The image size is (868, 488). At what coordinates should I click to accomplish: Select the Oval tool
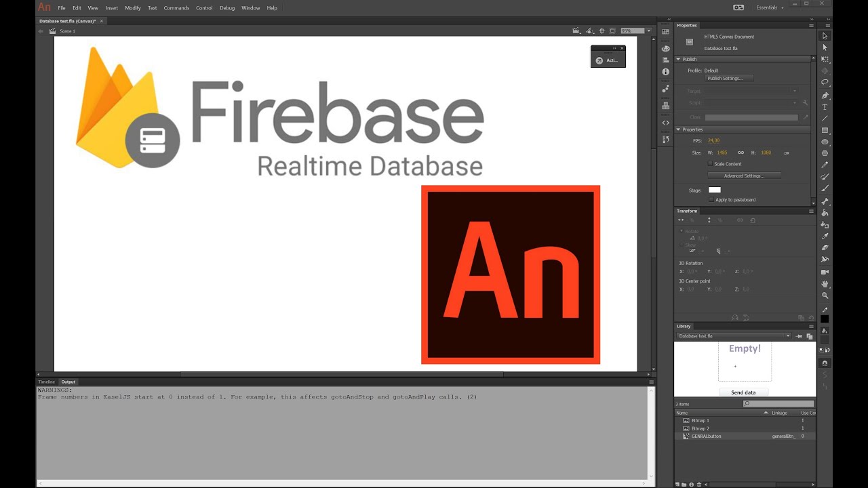point(825,142)
